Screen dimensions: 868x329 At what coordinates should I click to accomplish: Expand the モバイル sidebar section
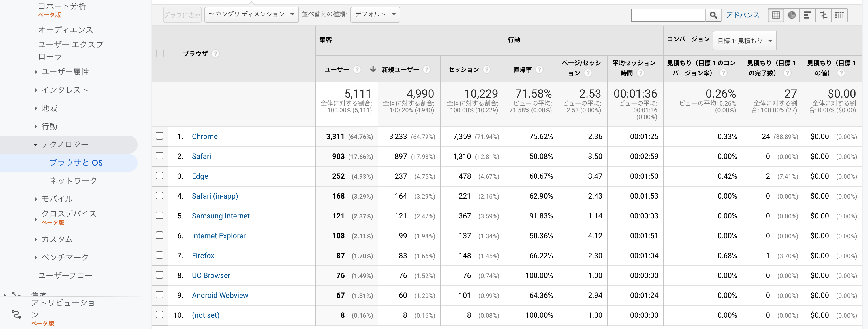click(x=57, y=199)
